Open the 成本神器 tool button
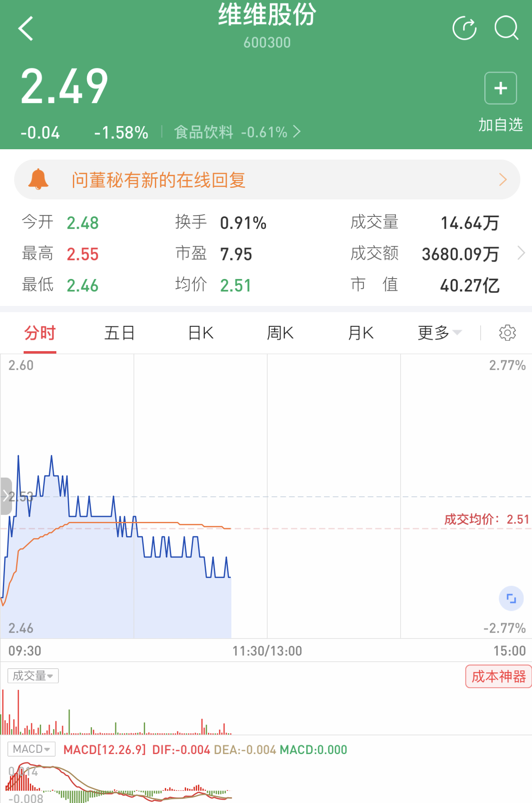The image size is (532, 803). click(498, 677)
